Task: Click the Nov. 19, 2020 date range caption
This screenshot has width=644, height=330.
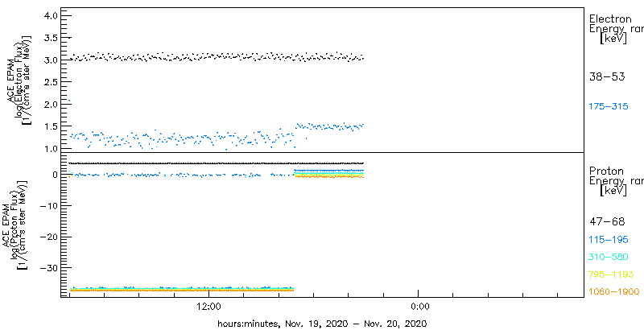Action: point(323,323)
